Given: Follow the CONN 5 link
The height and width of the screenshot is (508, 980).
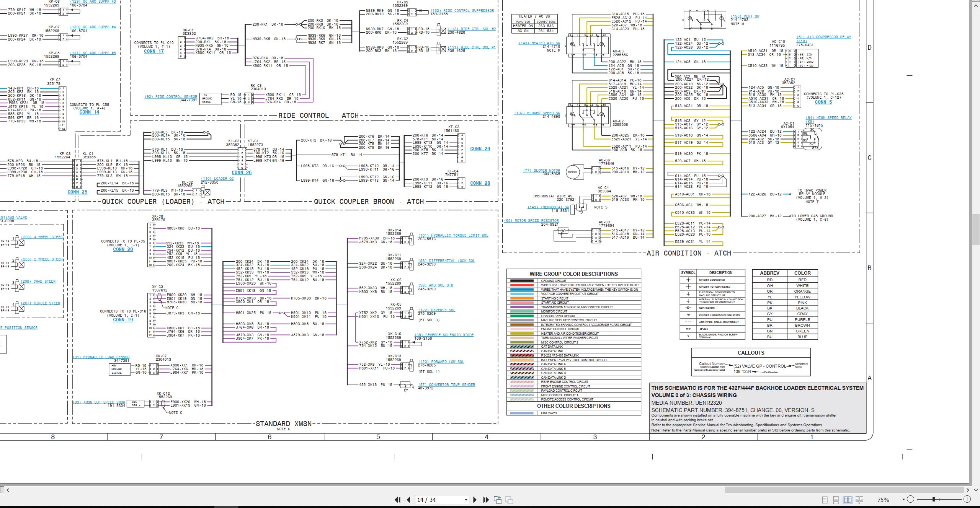Looking at the screenshot, I should click(x=823, y=102).
